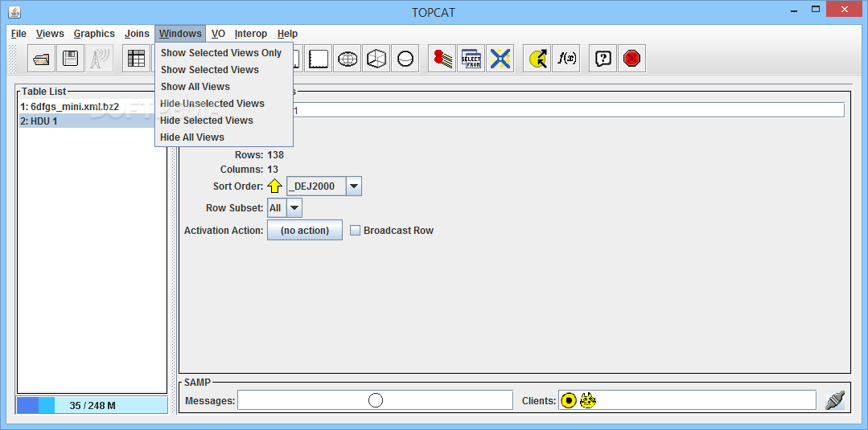Image resolution: width=868 pixels, height=430 pixels.
Task: Click the Columns value 13
Action: point(273,170)
